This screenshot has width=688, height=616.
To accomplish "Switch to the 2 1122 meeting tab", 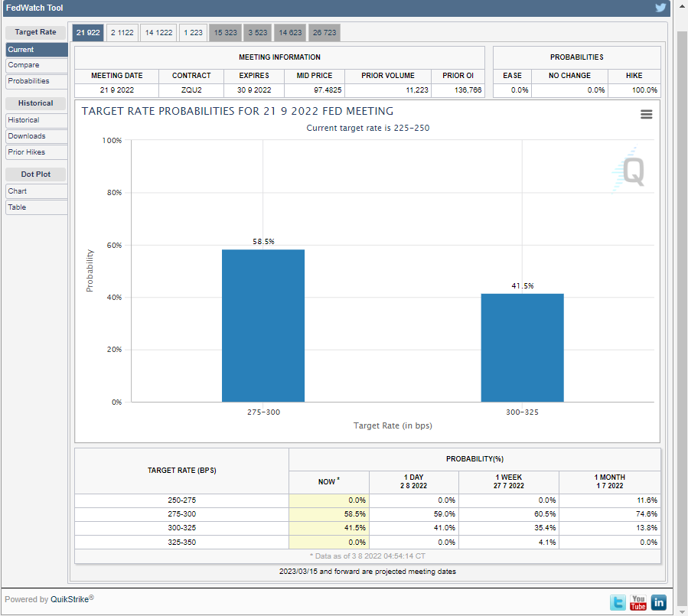I will 122,32.
